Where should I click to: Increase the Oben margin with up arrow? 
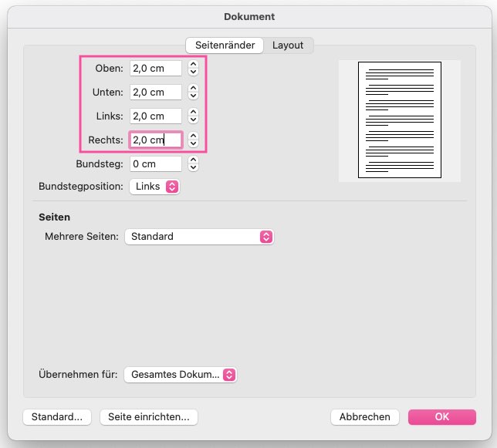pos(193,64)
